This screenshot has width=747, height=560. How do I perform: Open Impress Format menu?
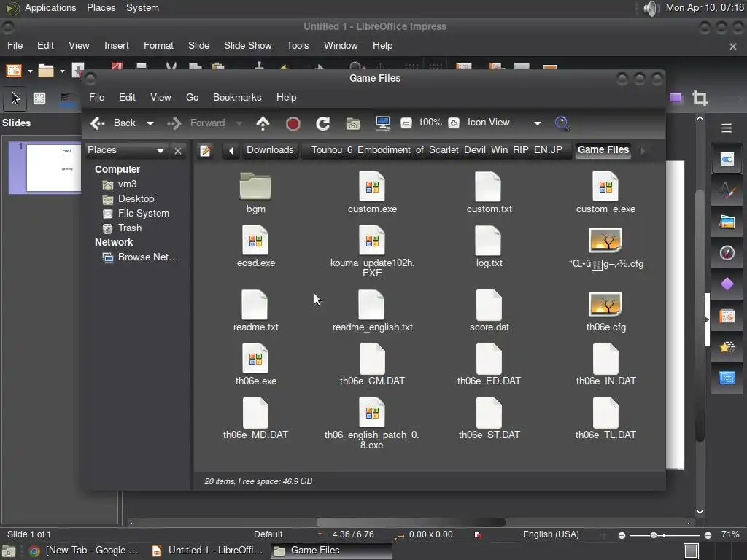coord(158,46)
